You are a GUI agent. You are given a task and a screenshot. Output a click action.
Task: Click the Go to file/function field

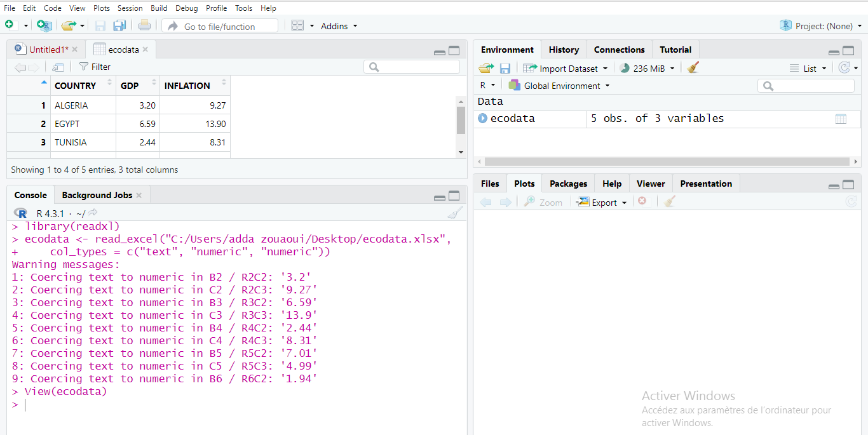(x=220, y=26)
